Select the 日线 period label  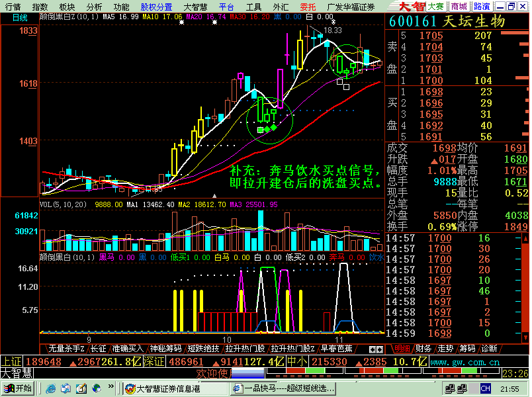[20, 18]
